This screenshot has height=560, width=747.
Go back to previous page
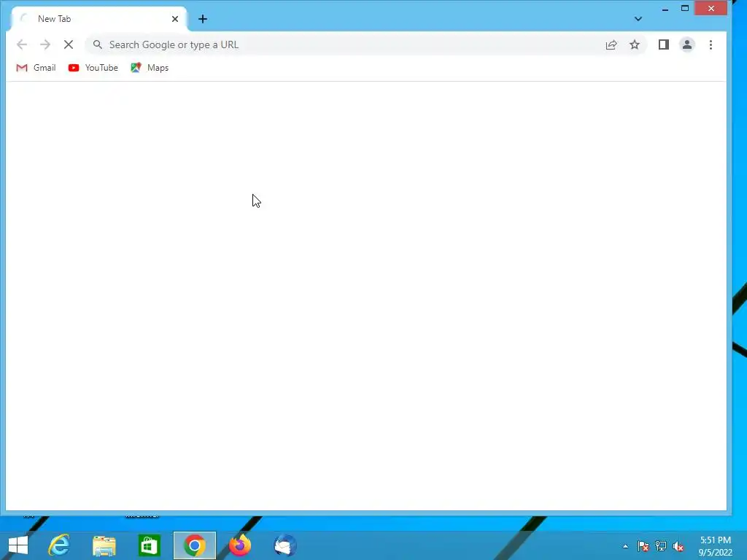[22, 44]
